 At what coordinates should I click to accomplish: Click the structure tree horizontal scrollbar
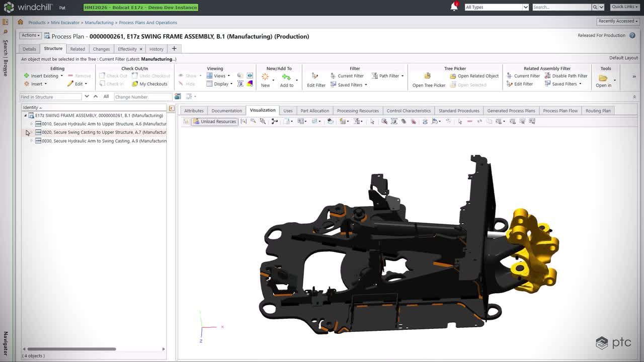tap(71, 349)
